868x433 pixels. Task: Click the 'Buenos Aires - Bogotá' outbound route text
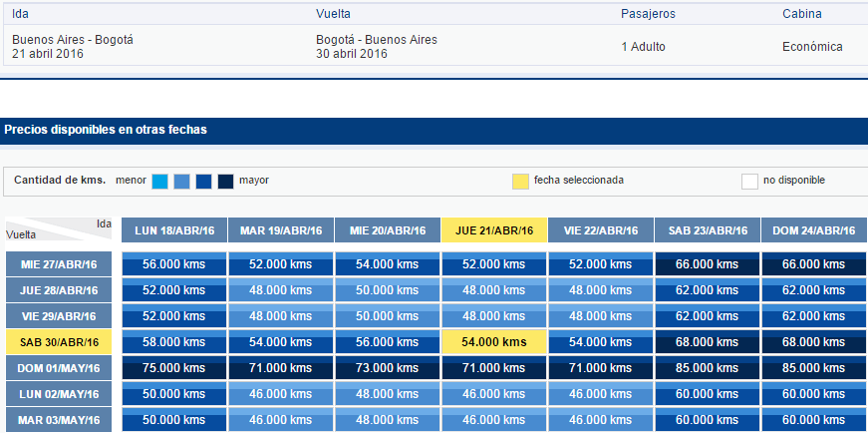click(x=73, y=40)
